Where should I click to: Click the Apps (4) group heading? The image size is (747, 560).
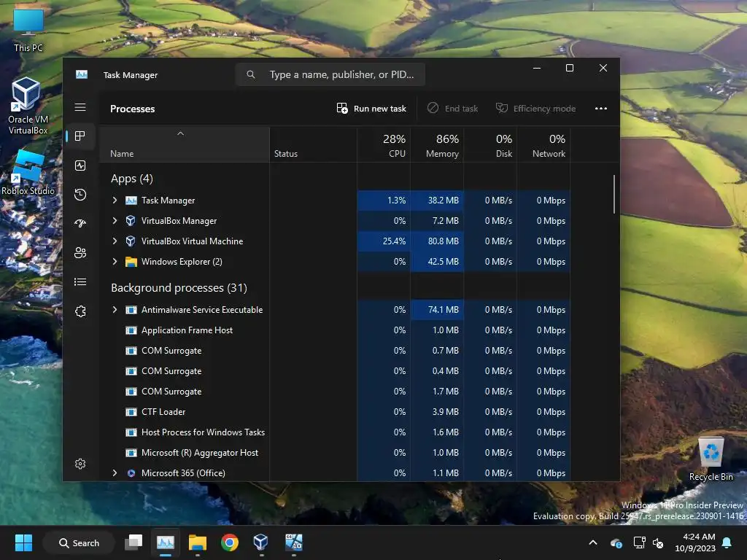coord(132,179)
